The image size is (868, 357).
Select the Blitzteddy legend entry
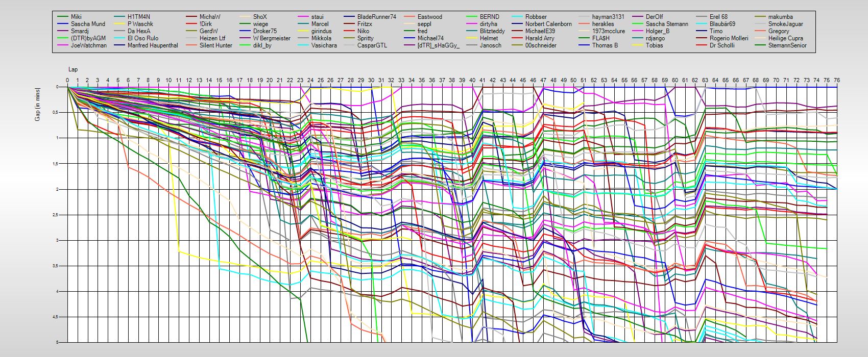click(492, 31)
